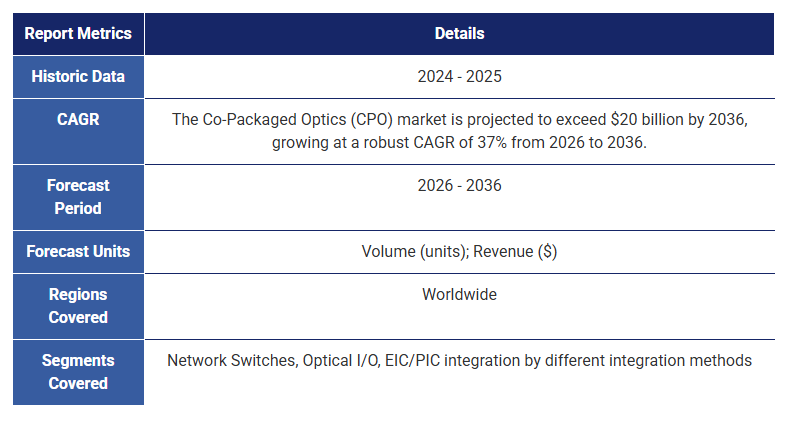Click the Worldwide value cell

(459, 295)
